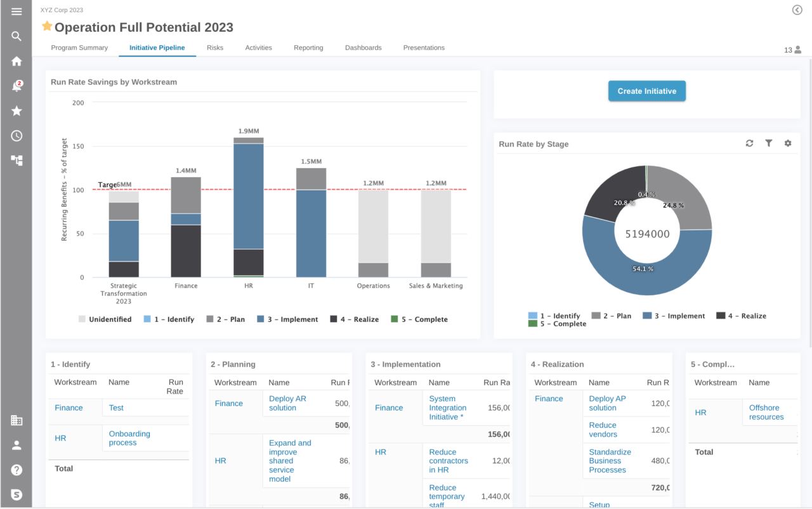This screenshot has height=509, width=812.
Task: Refresh the Run Rate by Stage chart
Action: pos(749,143)
